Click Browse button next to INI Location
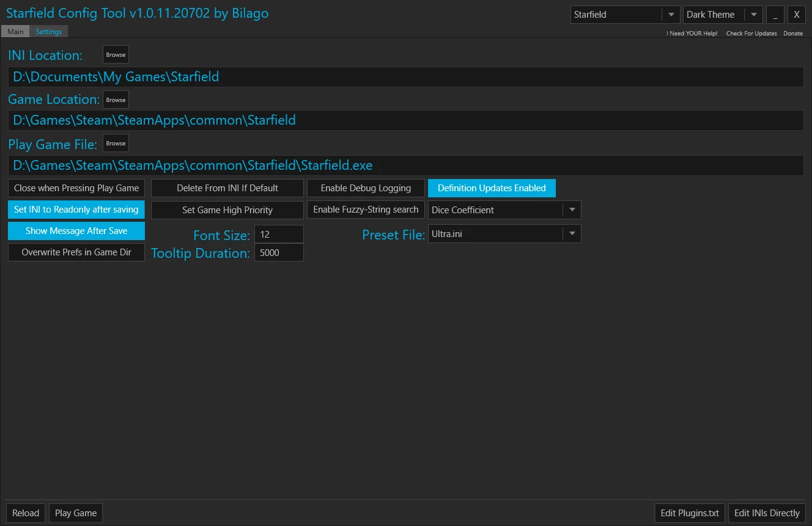Screen dimensions: 812x526 116,55
